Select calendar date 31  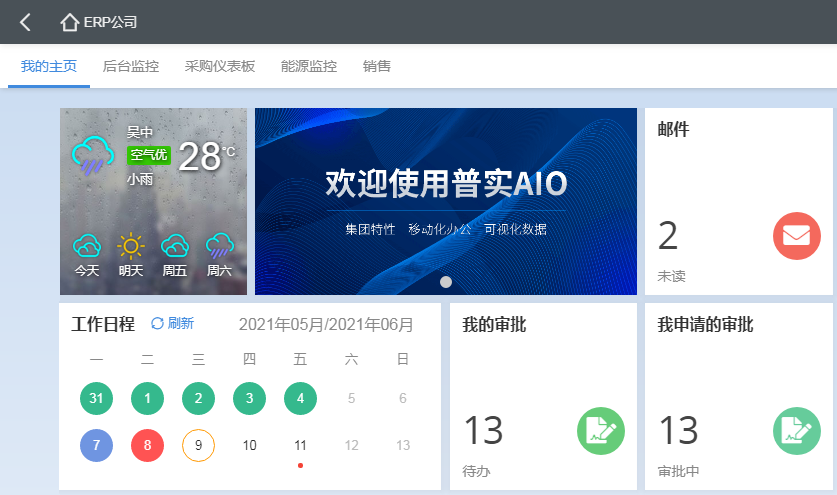tap(97, 399)
